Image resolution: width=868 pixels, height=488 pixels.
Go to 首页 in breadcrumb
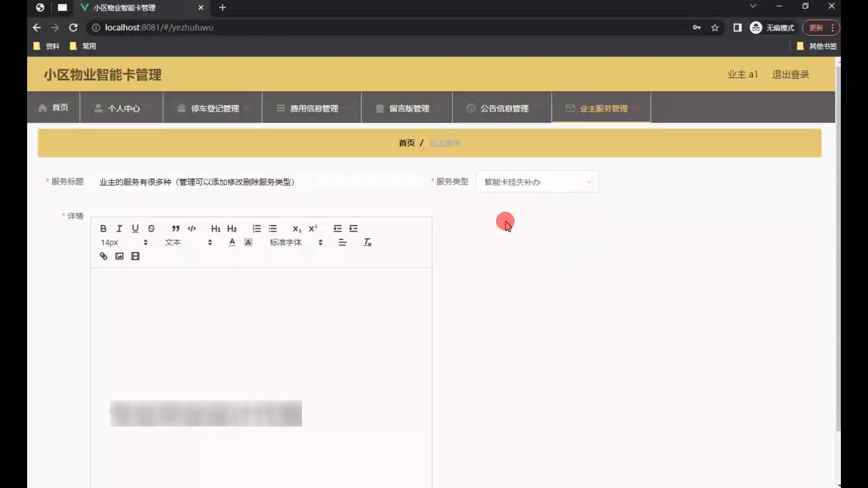tap(406, 143)
